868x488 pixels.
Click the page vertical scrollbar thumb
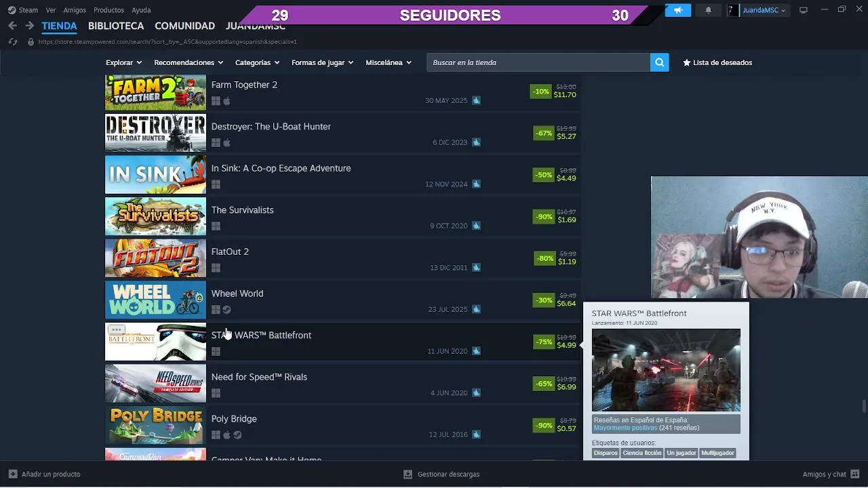tap(863, 406)
